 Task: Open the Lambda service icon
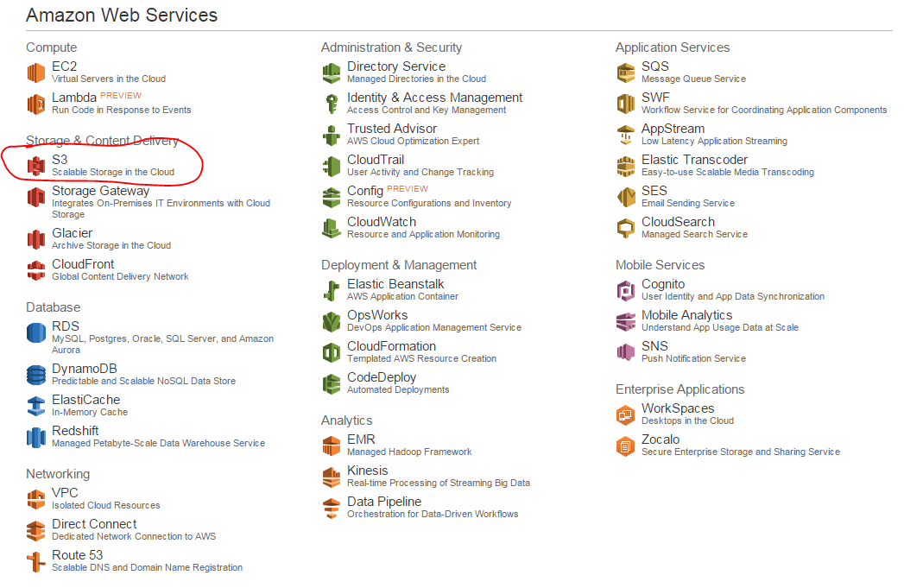35,104
